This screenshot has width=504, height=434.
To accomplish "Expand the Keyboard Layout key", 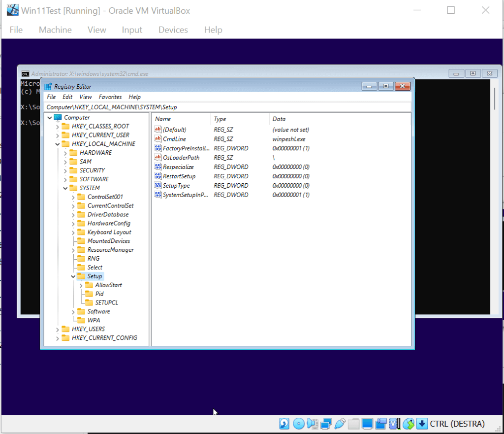I will pos(73,233).
